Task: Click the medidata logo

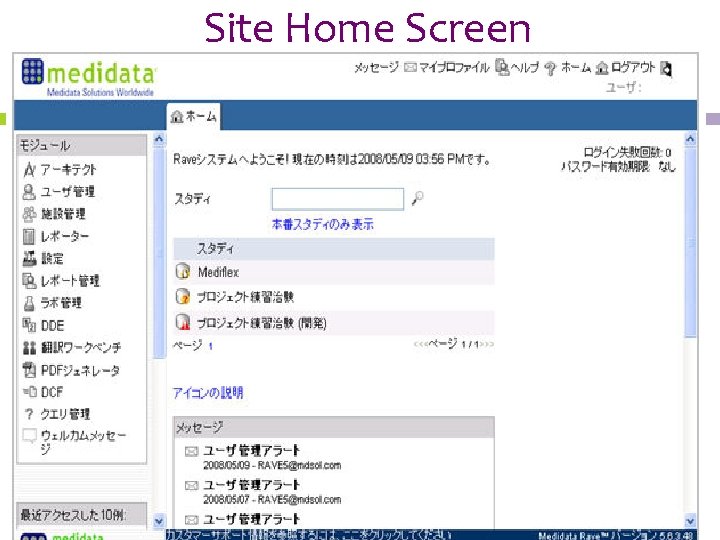Action: [89, 77]
